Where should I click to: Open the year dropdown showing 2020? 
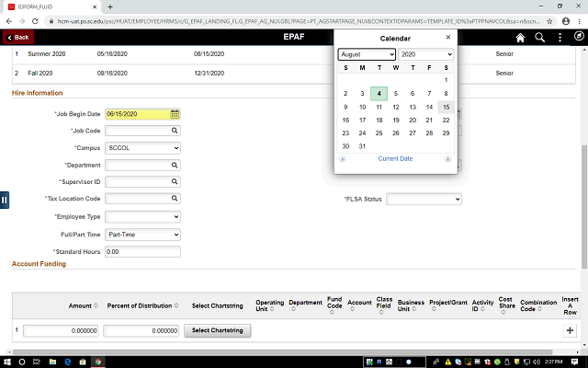pos(426,54)
